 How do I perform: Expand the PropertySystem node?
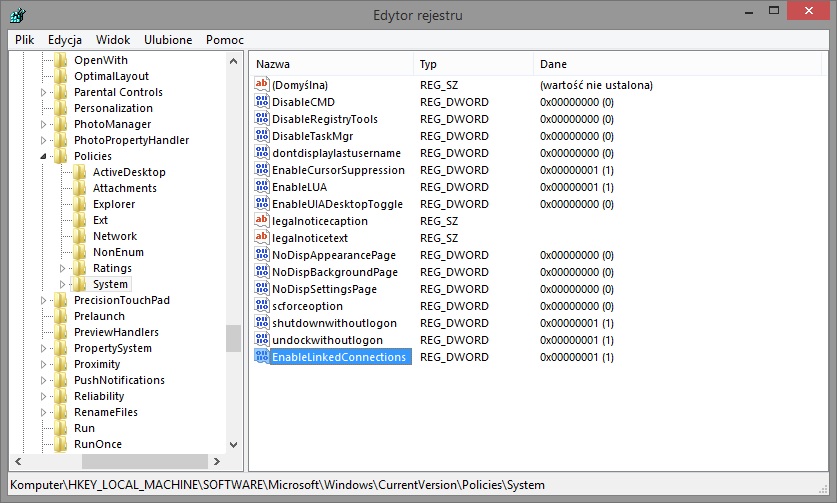[x=43, y=348]
